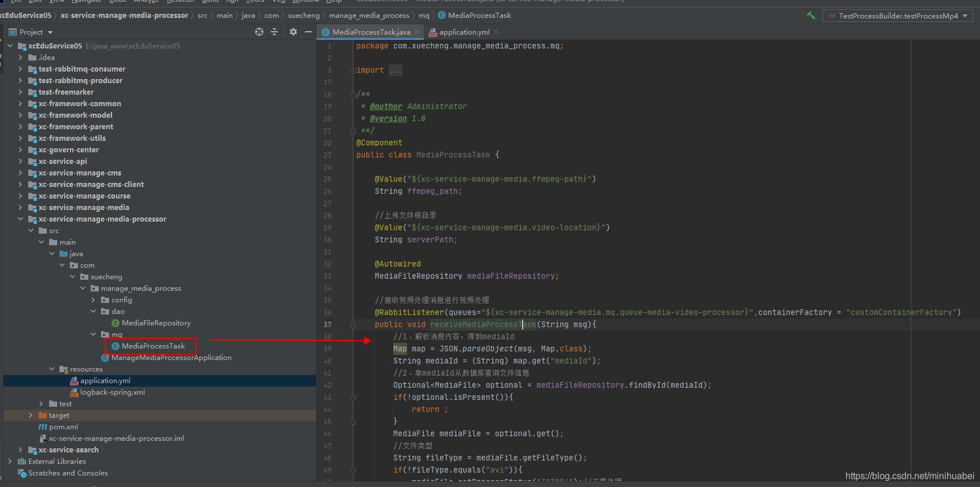The image size is (980, 487).
Task: Click MediaProcessTask breadcrumb item
Action: [x=474, y=16]
